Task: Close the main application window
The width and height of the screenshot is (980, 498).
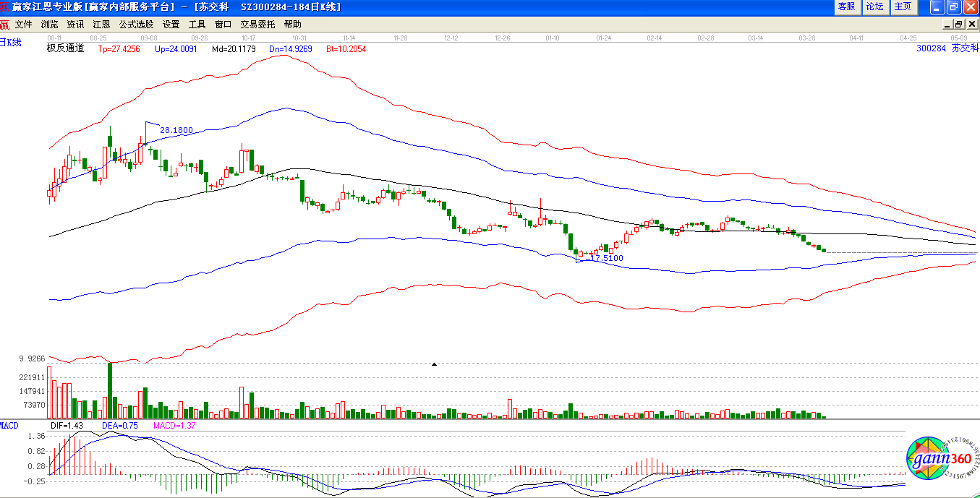Action: click(971, 7)
